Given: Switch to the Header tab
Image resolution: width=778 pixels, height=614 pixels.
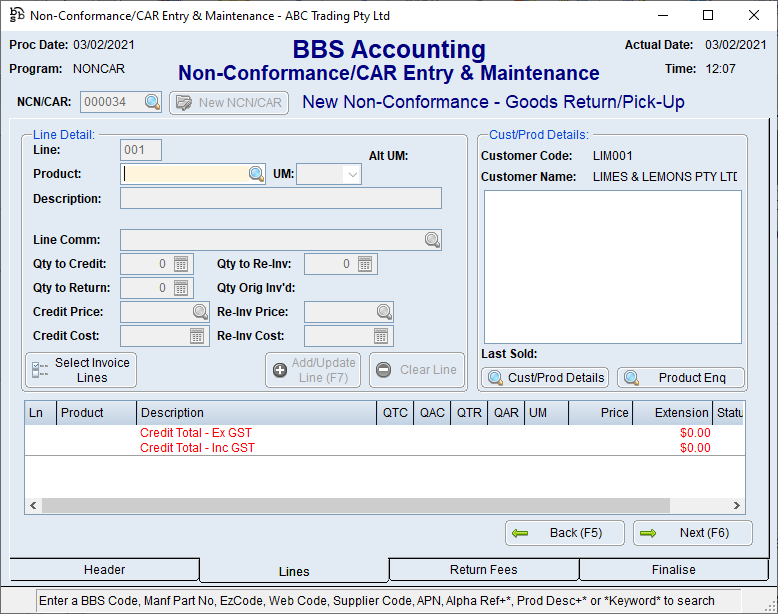Looking at the screenshot, I should point(104,570).
